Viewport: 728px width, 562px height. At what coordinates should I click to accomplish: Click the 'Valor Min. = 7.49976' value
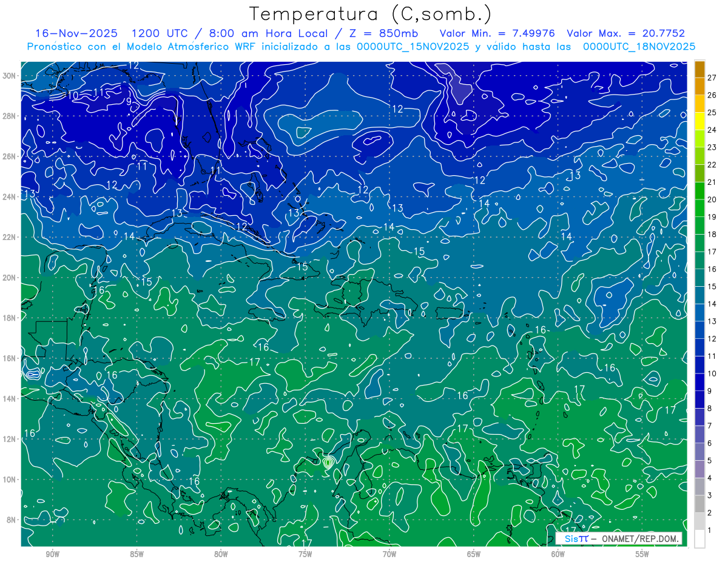coord(497,33)
